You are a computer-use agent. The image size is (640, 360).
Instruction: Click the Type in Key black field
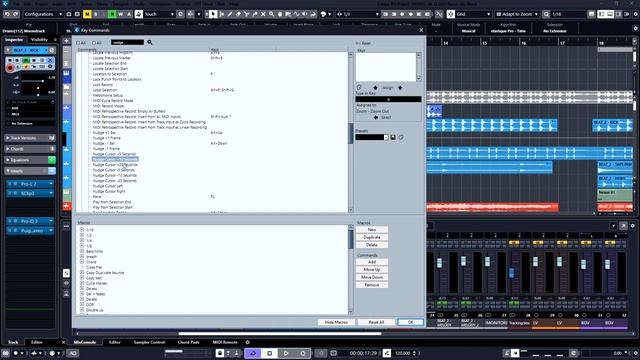pyautogui.click(x=388, y=99)
